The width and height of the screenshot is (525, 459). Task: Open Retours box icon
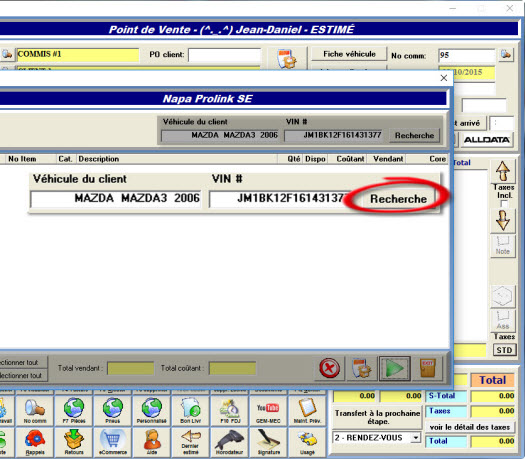(x=74, y=442)
